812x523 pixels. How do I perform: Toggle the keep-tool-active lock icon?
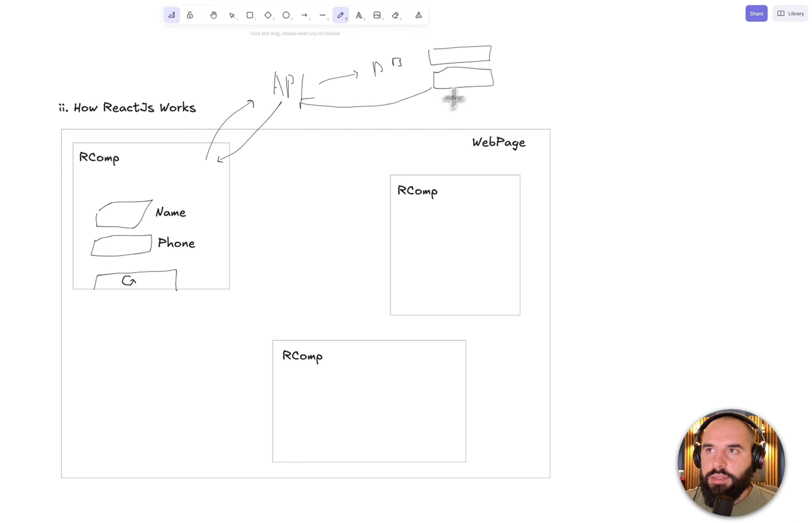(x=190, y=15)
